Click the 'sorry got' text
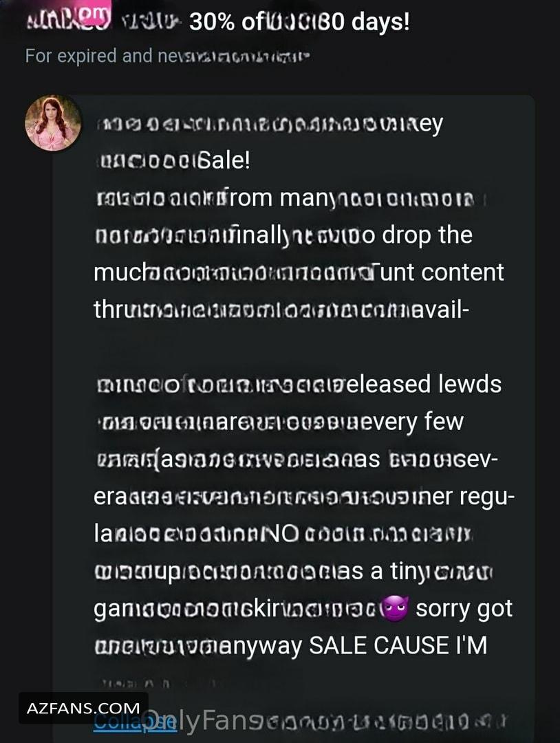560x743 pixels. [464, 609]
